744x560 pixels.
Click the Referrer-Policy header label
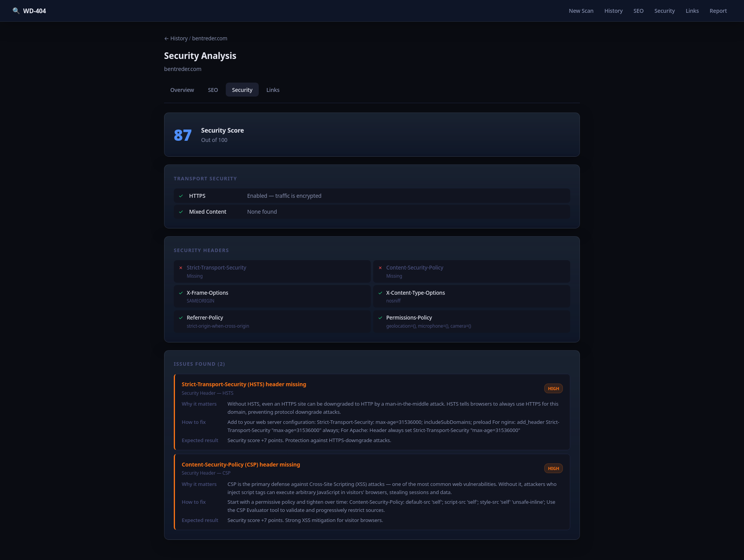(x=205, y=318)
